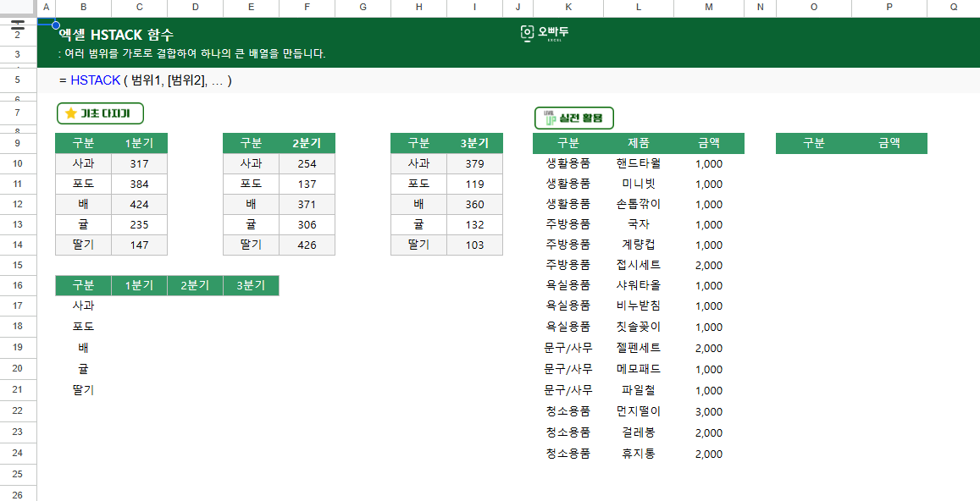Click the 오빠두 Excel logo
This screenshot has height=501, width=980.
[x=545, y=34]
